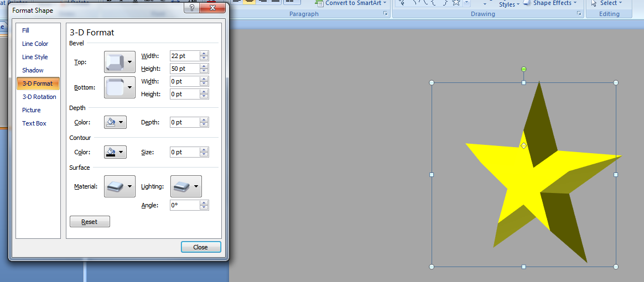Select the Fill category
Screen dimensions: 644x282
click(x=25, y=30)
